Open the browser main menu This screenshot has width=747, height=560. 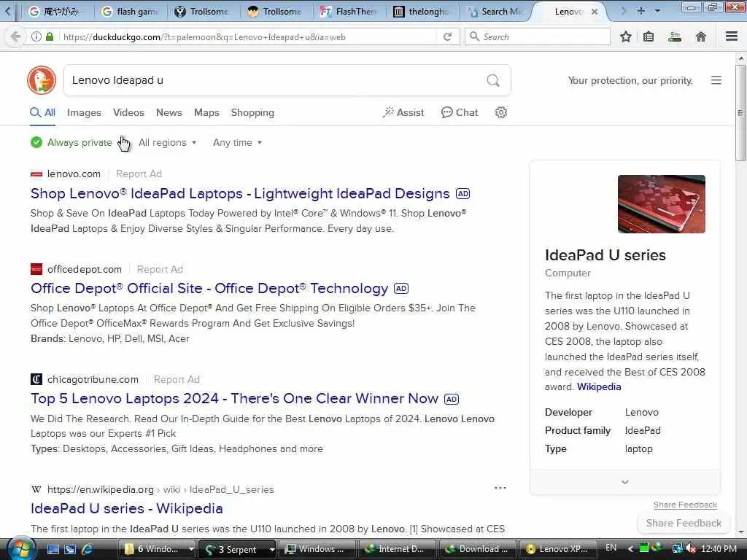tap(732, 36)
